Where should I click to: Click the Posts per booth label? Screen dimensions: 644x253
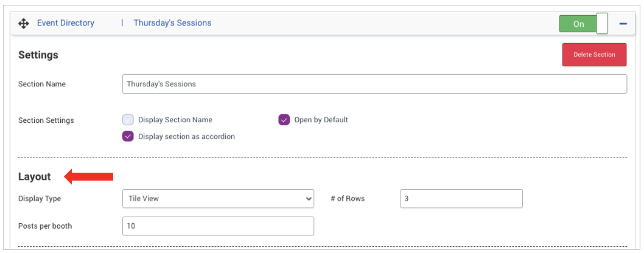point(45,226)
